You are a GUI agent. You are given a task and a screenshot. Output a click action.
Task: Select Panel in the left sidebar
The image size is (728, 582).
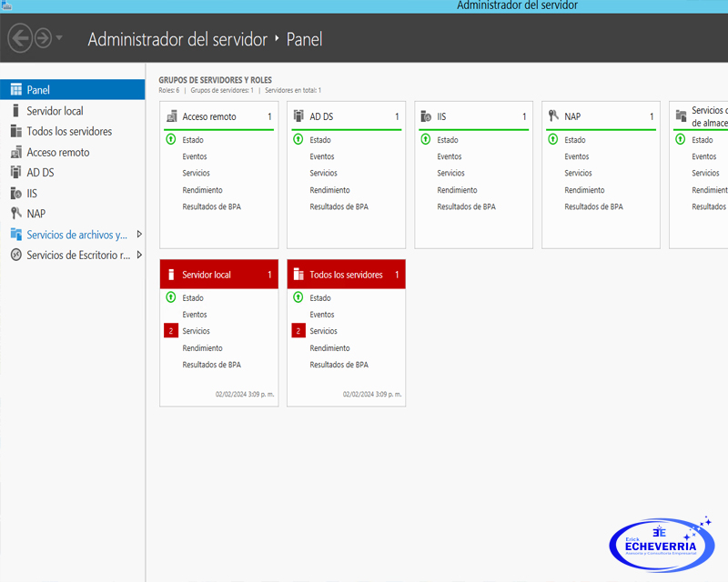[38, 90]
